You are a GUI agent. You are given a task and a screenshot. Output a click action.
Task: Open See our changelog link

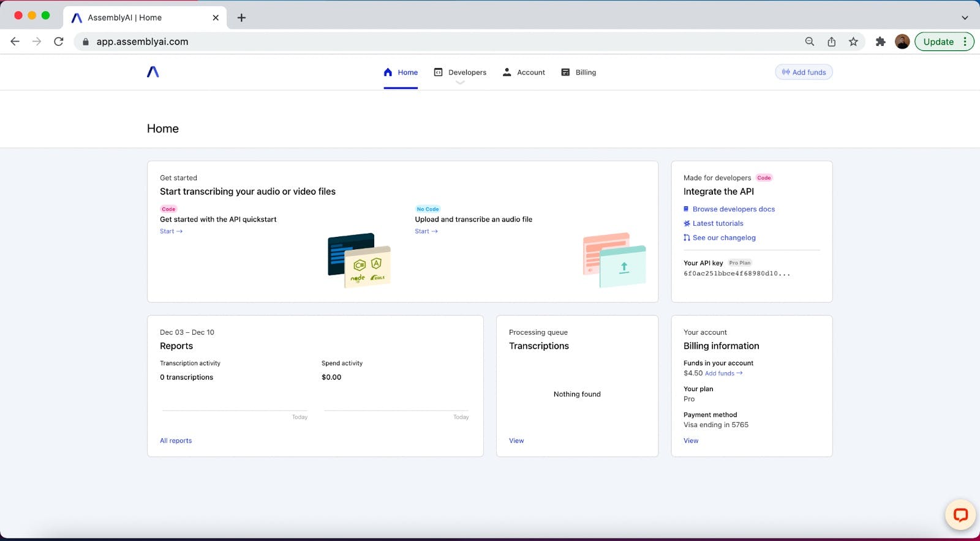pos(724,237)
